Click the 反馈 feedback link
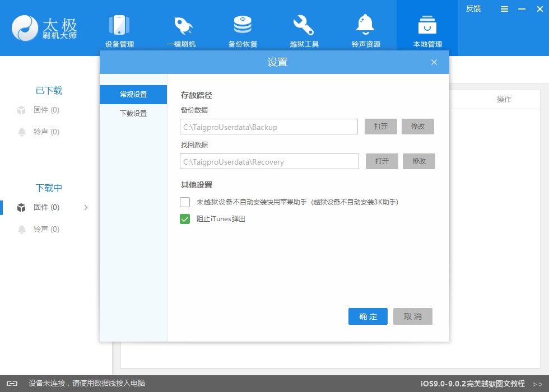The image size is (549, 392). tap(473, 9)
